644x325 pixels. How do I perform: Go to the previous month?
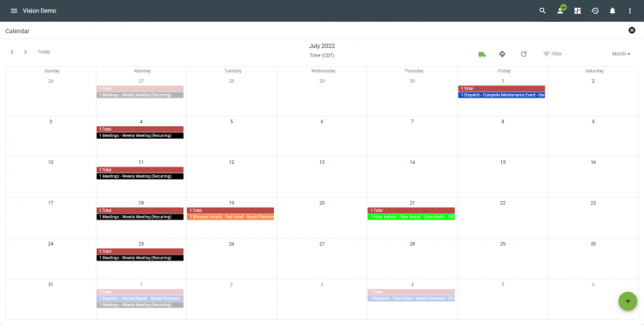tap(12, 51)
